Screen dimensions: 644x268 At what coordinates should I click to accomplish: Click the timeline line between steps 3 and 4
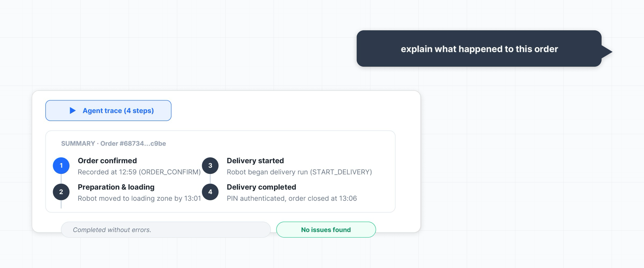[210, 179]
